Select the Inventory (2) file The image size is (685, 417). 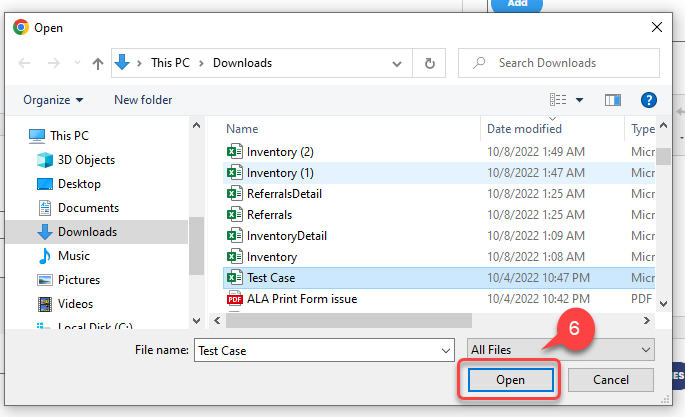(439, 152)
